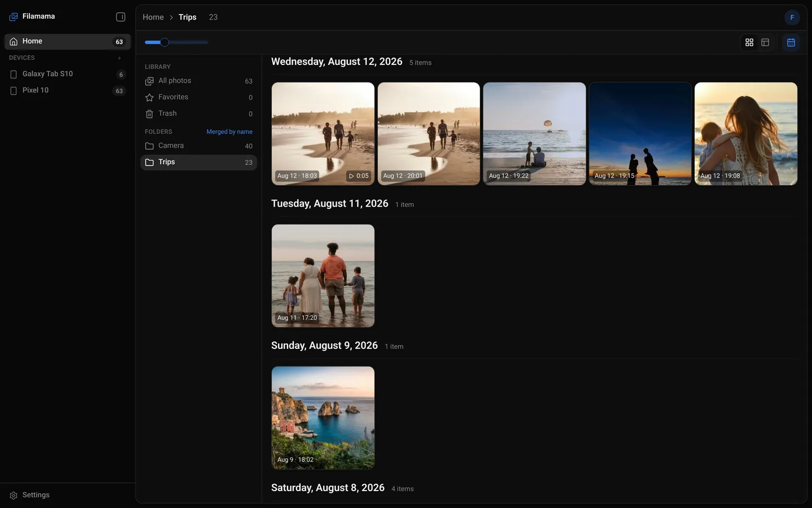812x508 pixels.
Task: Select Galaxy Tab S10 device
Action: (68, 74)
